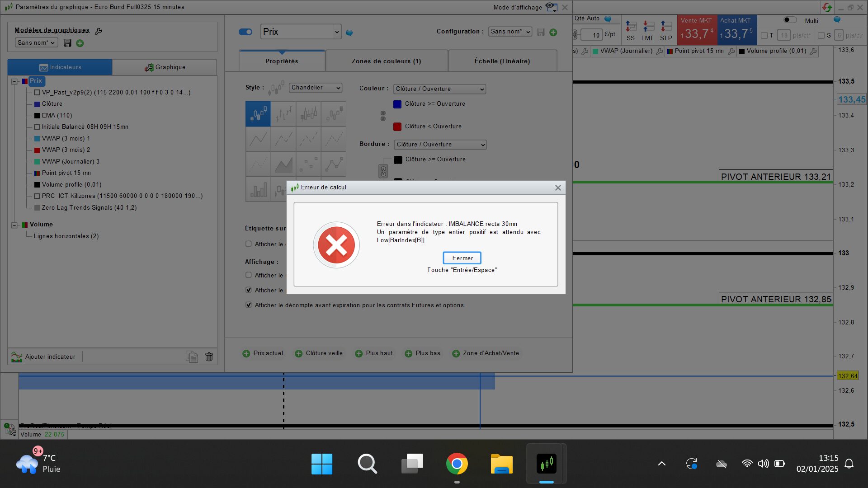Image resolution: width=868 pixels, height=488 pixels.
Task: Click the Fermer button in error dialog
Action: tap(462, 258)
